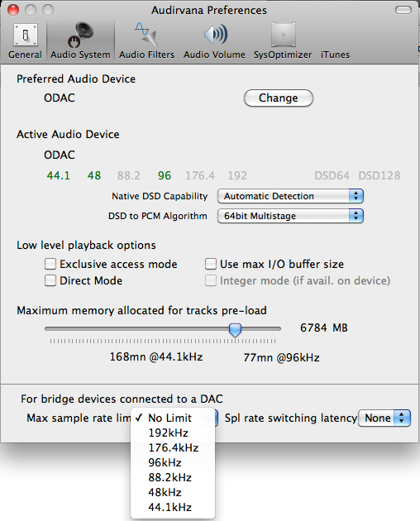Choose 48kHz in sample rate menu
The image size is (420, 521).
pos(173,492)
